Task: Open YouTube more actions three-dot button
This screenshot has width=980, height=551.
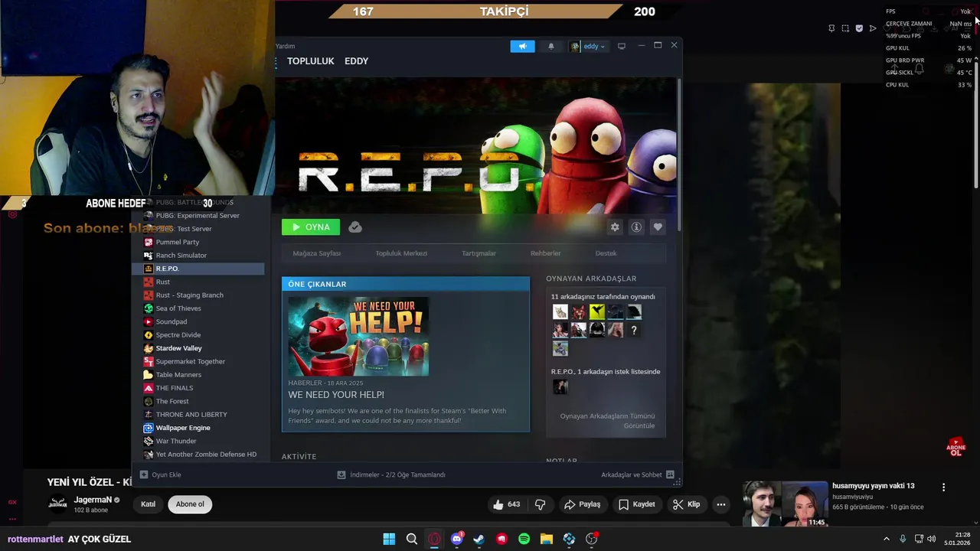Action: point(721,504)
